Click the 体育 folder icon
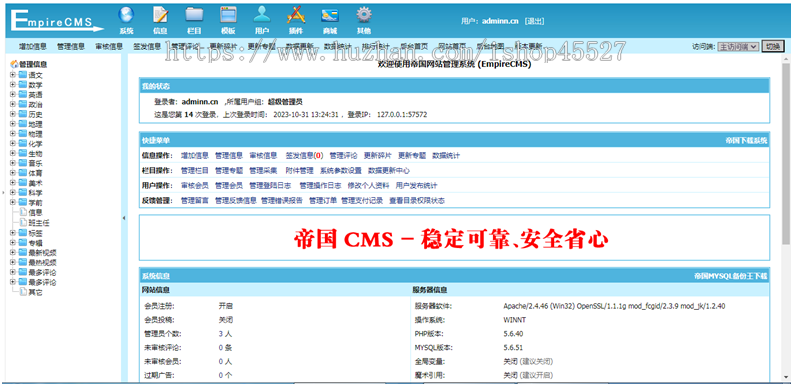 pos(23,173)
